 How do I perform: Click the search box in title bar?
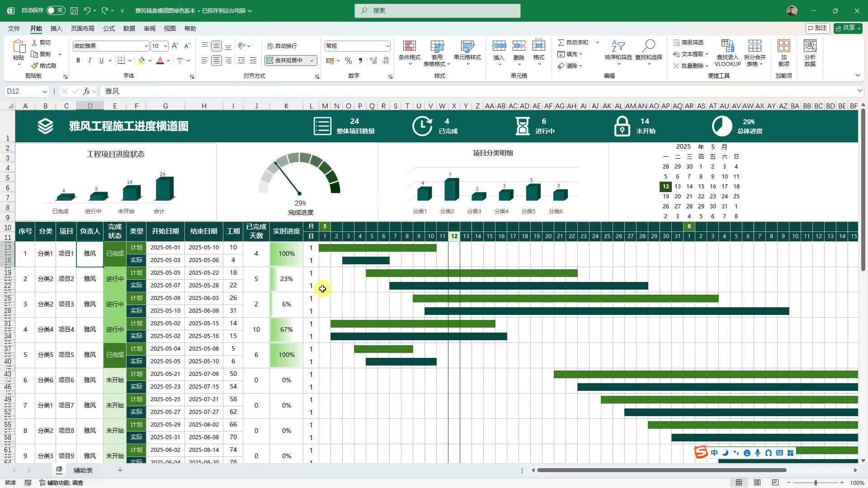pos(437,10)
